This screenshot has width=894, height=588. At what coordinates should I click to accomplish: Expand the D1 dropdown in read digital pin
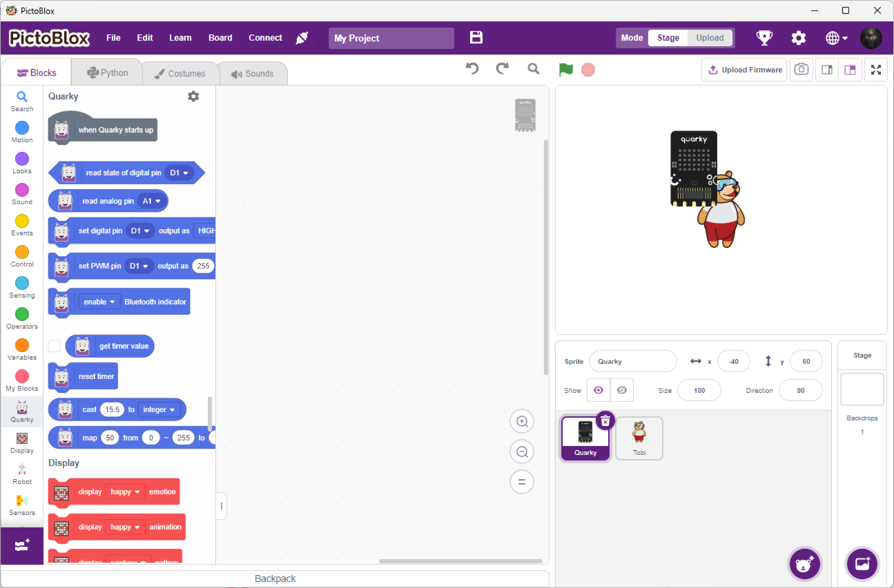pyautogui.click(x=179, y=173)
